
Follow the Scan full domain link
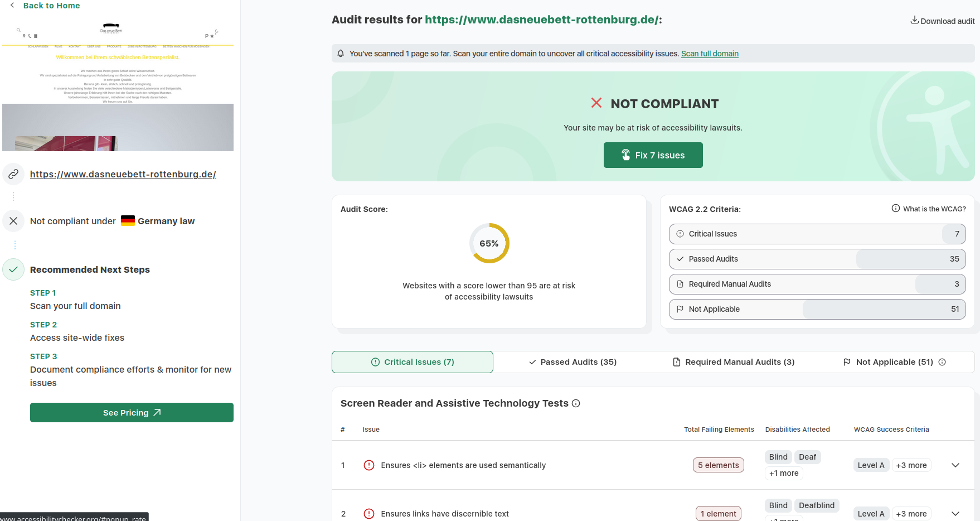tap(709, 54)
